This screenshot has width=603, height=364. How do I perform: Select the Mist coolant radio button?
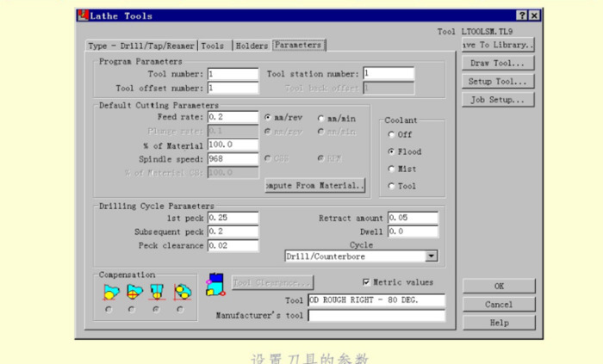[x=393, y=169]
